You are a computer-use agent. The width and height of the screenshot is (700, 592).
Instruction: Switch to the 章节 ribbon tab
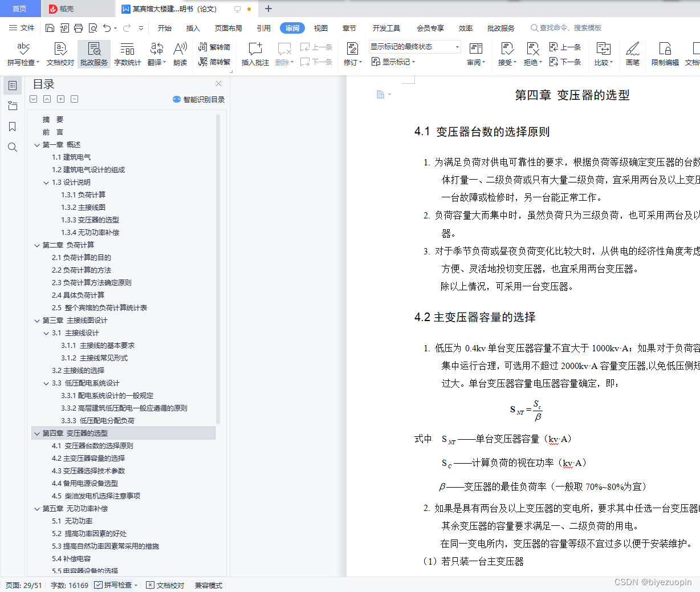[349, 28]
